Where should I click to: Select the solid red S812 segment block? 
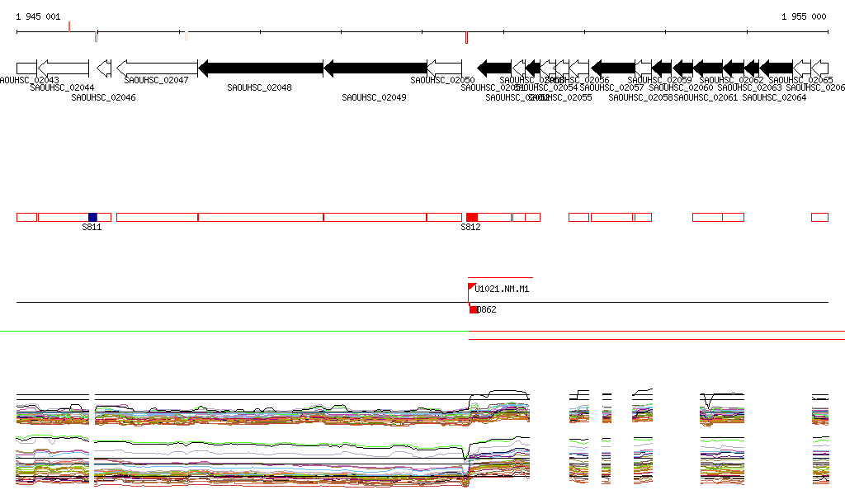coord(472,218)
